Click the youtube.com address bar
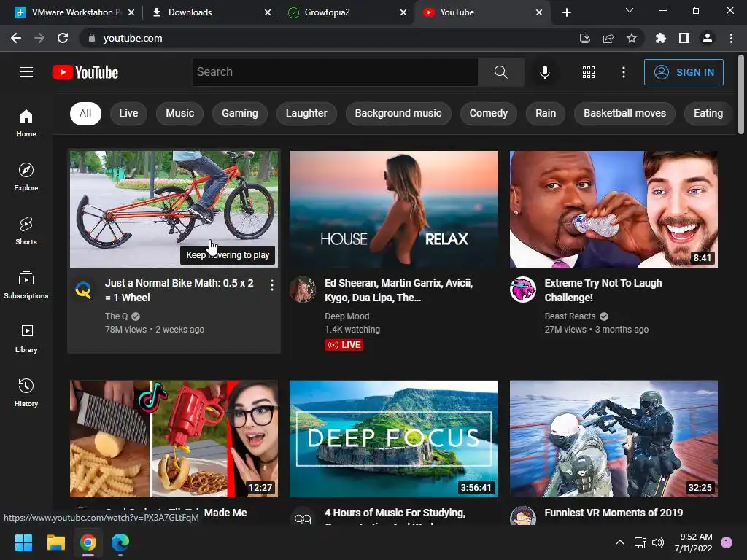This screenshot has width=747, height=560. pos(333,38)
